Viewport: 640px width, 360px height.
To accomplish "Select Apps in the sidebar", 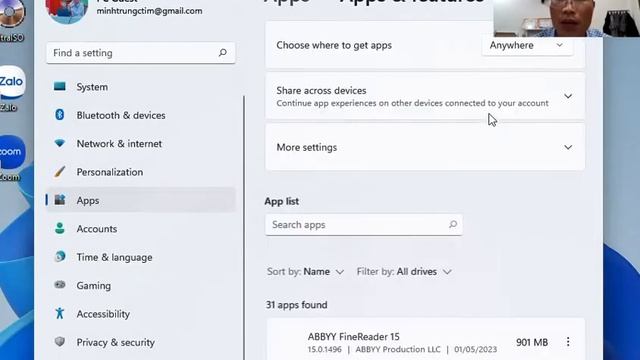I will click(141, 200).
